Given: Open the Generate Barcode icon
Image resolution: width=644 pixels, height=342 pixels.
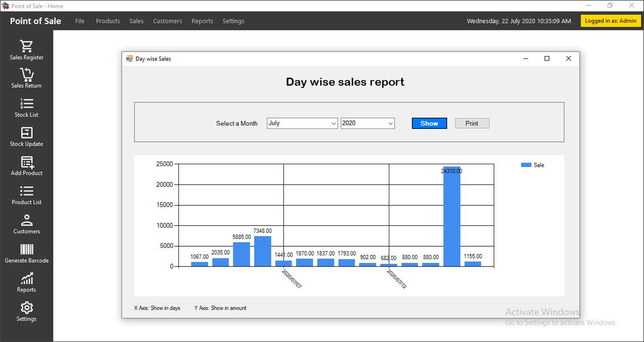Looking at the screenshot, I should tap(27, 249).
